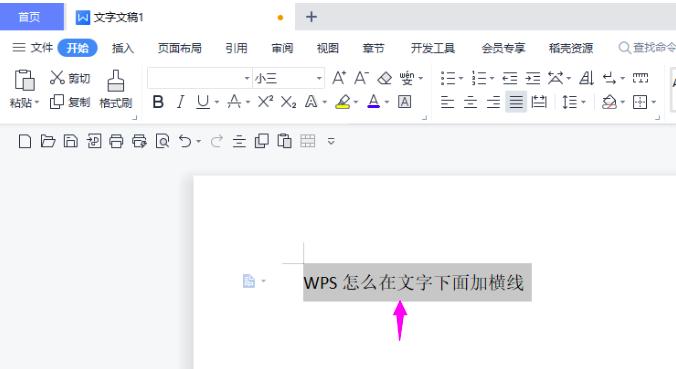Expand the 小三 font size dropdown
676x369 pixels.
(319, 78)
